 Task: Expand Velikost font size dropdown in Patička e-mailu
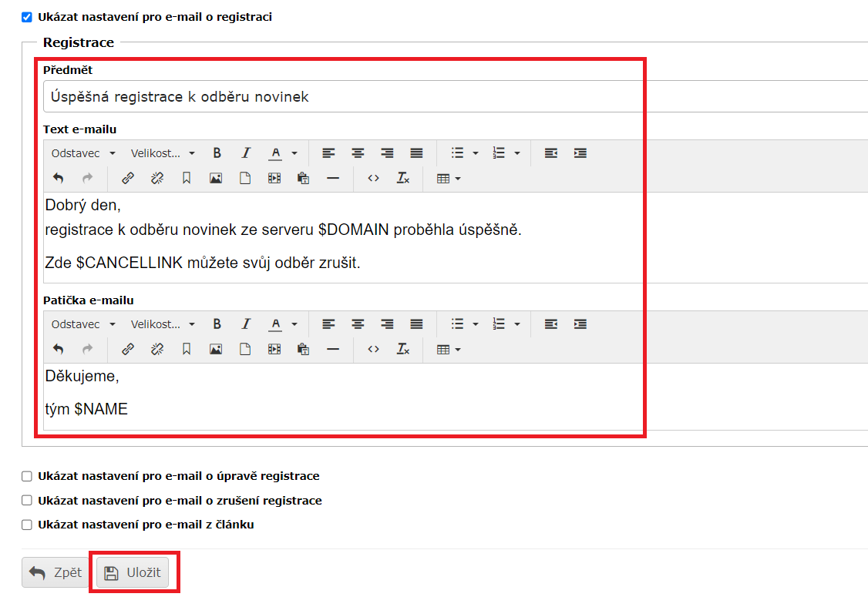[163, 324]
